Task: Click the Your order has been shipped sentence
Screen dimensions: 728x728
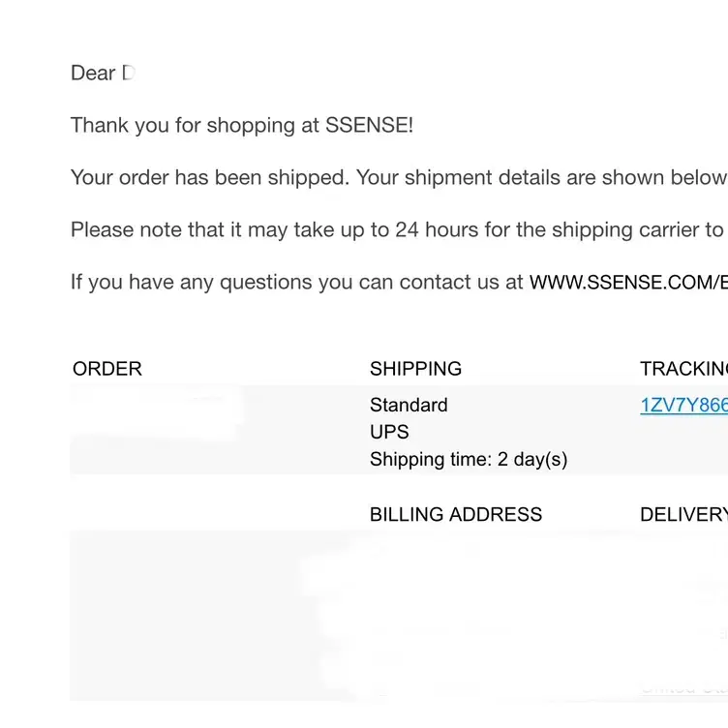Action: [x=210, y=177]
